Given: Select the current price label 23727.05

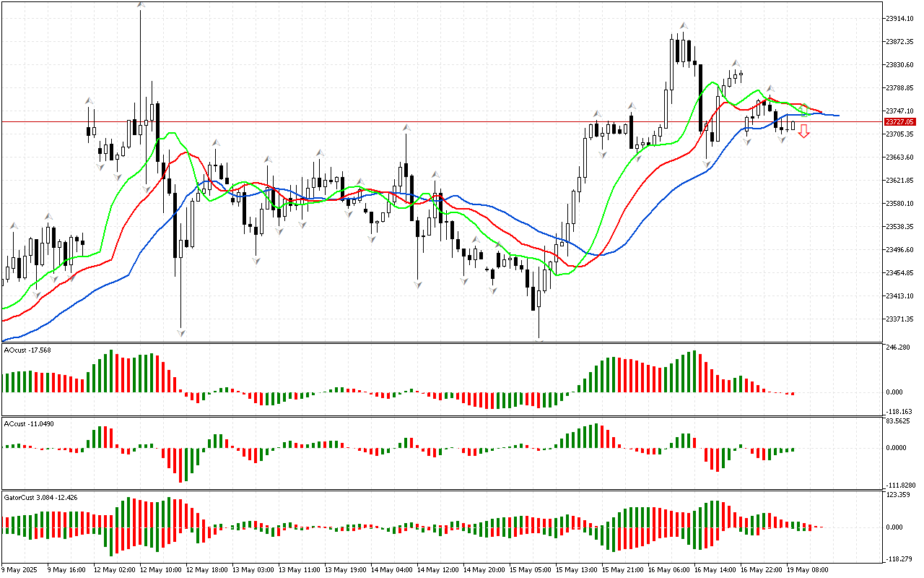Looking at the screenshot, I should click(899, 122).
